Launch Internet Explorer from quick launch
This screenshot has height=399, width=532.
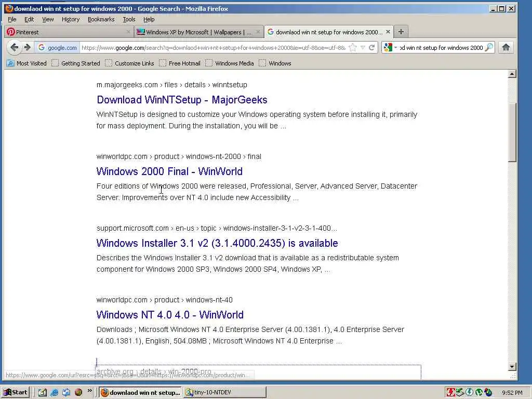[54, 393]
